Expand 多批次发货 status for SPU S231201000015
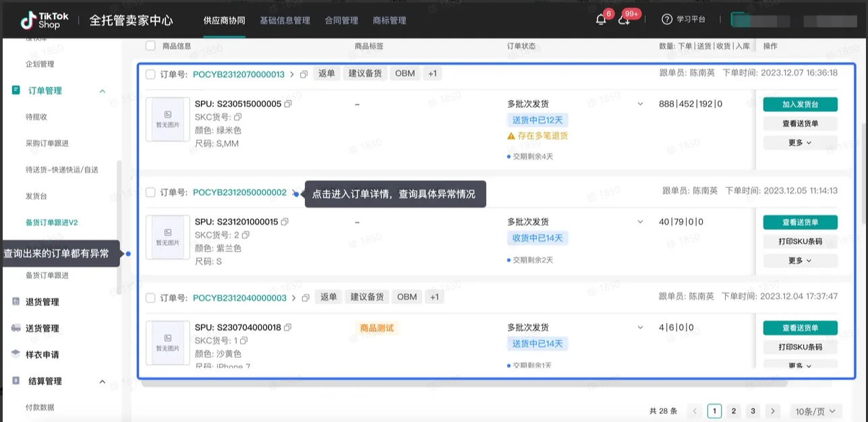Image resolution: width=868 pixels, height=422 pixels. (x=640, y=222)
